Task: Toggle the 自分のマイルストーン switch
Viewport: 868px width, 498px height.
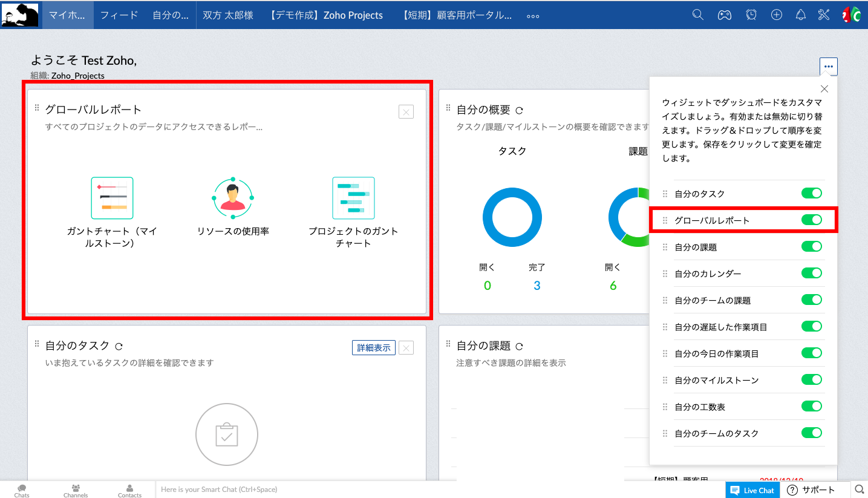Action: [x=812, y=379]
